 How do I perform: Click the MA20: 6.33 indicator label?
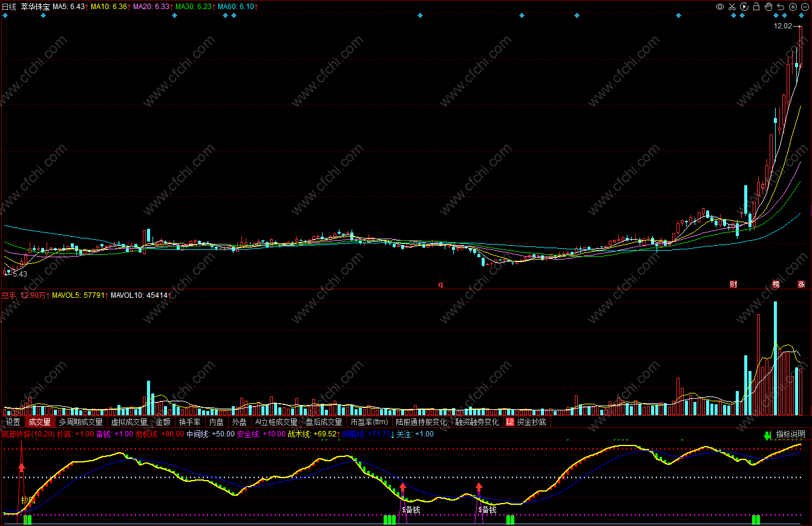[153, 7]
